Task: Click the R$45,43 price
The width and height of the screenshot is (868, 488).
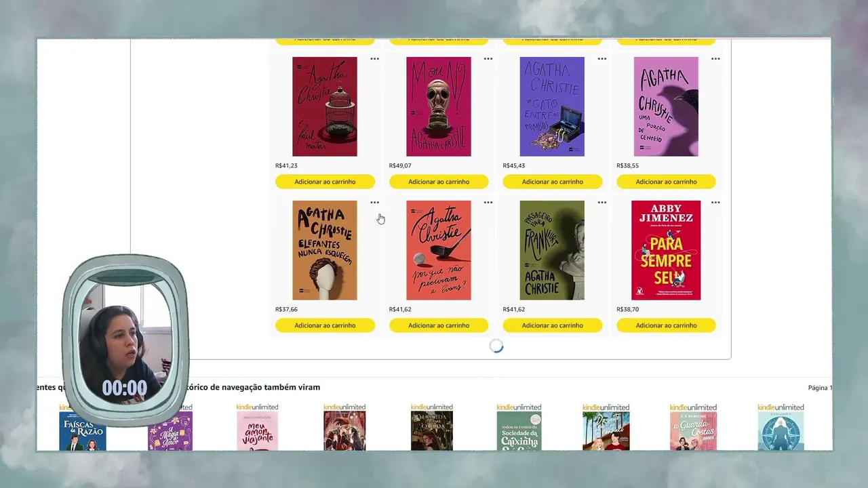Action: pyautogui.click(x=514, y=165)
